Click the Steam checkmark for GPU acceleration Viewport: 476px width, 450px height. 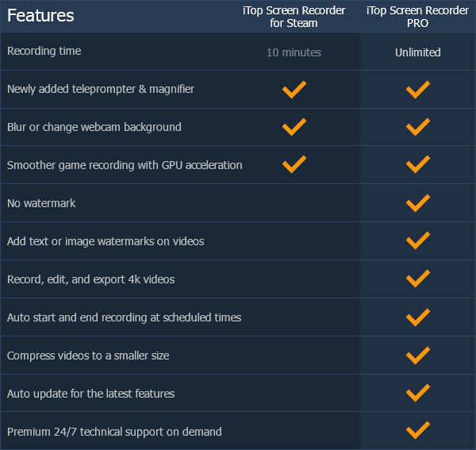294,164
